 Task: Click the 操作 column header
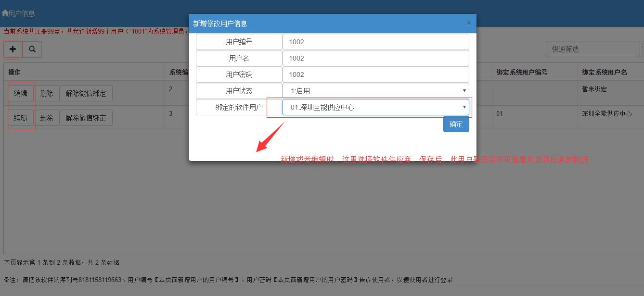pos(14,72)
